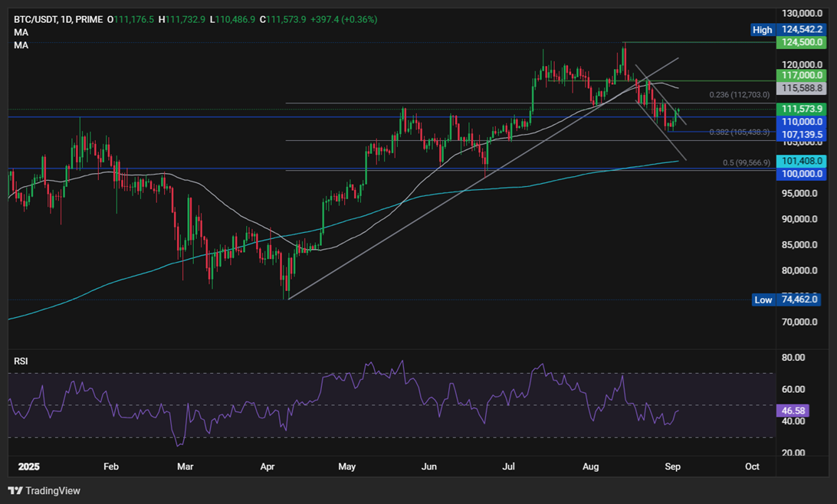Click the RSI indicator label
Viewport: 837px width, 504px height.
point(21,361)
